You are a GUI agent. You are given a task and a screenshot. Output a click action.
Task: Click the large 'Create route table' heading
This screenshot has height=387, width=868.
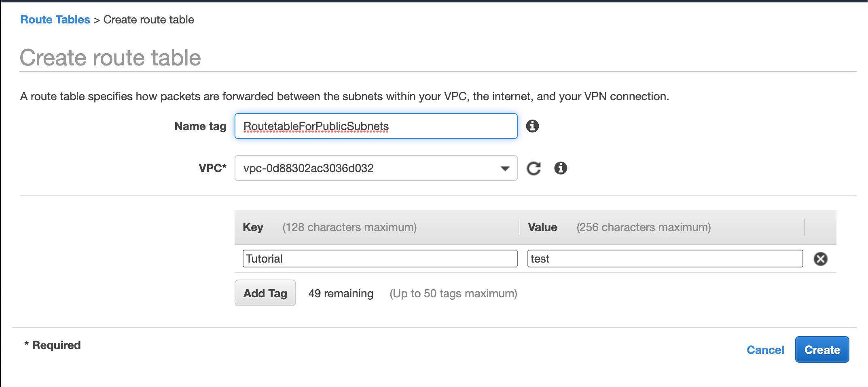110,57
